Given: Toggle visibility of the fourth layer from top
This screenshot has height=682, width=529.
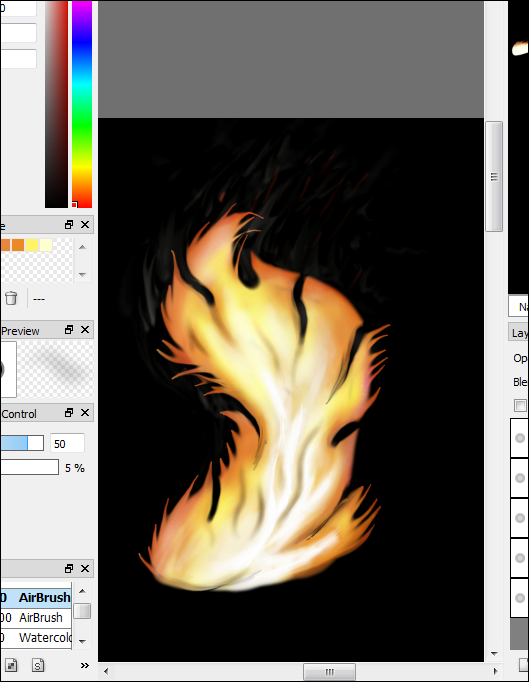Looking at the screenshot, I should (x=519, y=558).
